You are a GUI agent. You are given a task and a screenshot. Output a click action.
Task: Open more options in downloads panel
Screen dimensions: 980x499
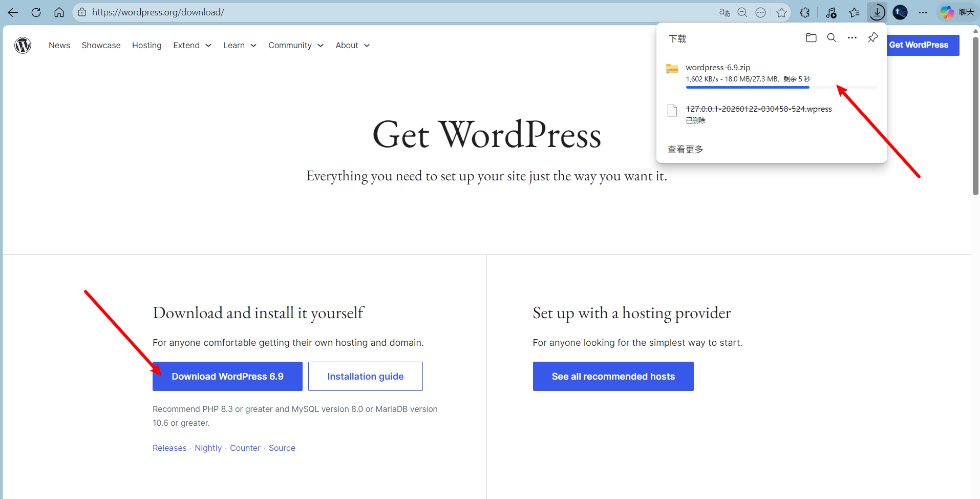click(852, 38)
